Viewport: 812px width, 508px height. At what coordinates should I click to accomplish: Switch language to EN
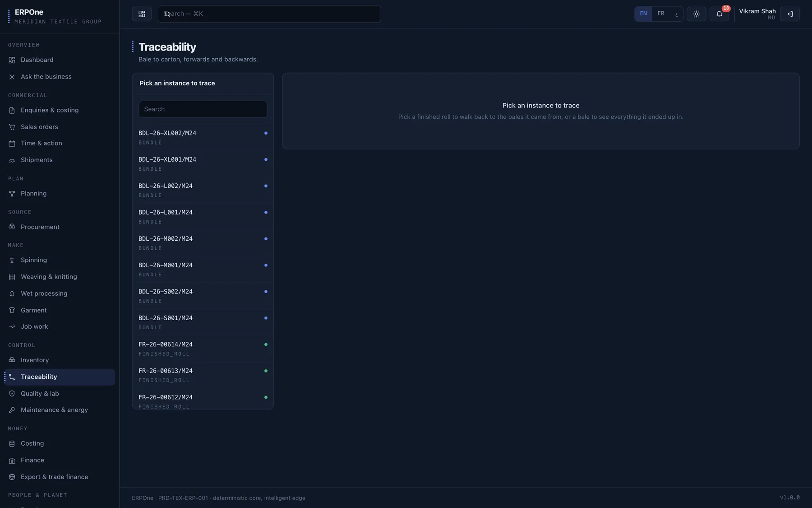click(643, 14)
